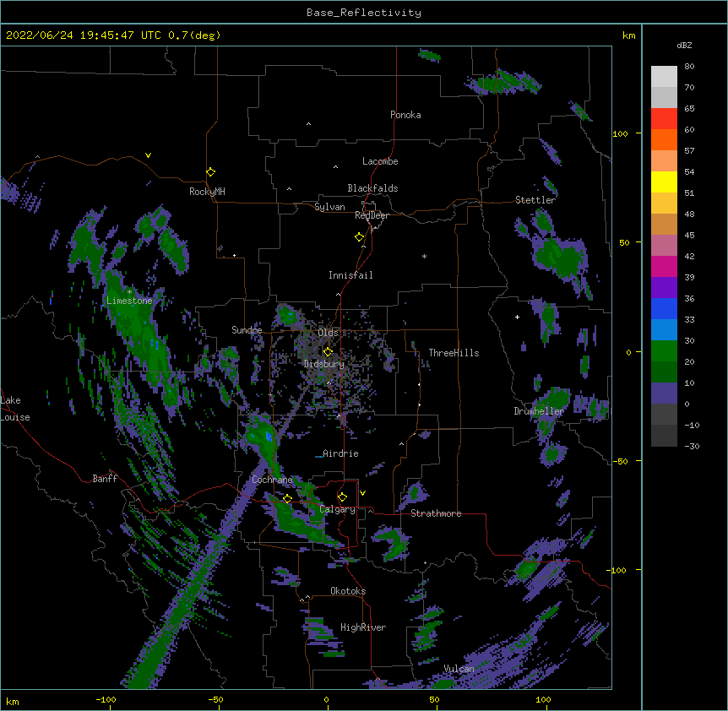Click the green 30 dBZ legend swatch
Viewport: 728px width, 711px height.
pyautogui.click(x=664, y=351)
